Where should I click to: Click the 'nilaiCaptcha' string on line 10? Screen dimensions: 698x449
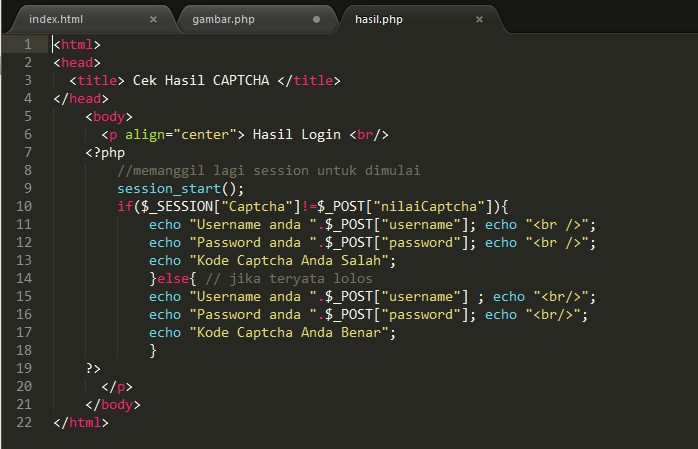coord(429,206)
